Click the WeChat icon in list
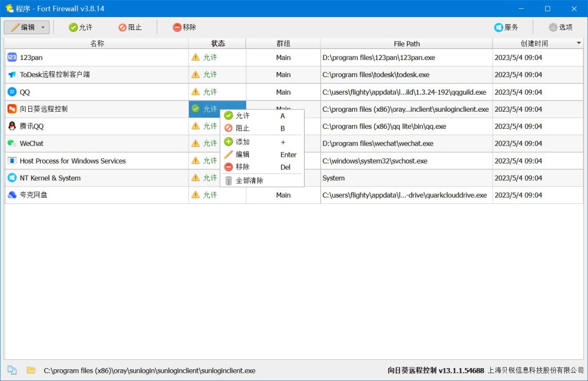Image resolution: width=588 pixels, height=381 pixels. pyautogui.click(x=12, y=143)
